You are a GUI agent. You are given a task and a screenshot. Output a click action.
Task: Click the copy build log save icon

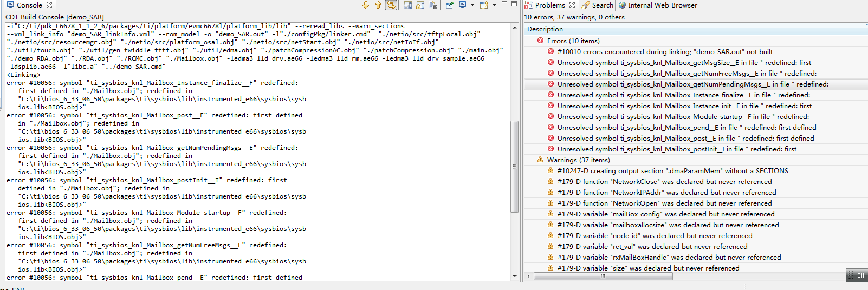pos(407,5)
